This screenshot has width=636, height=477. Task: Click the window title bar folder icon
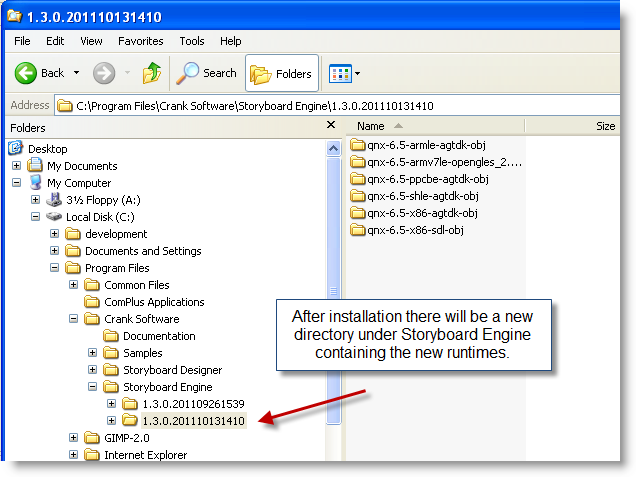(x=14, y=16)
